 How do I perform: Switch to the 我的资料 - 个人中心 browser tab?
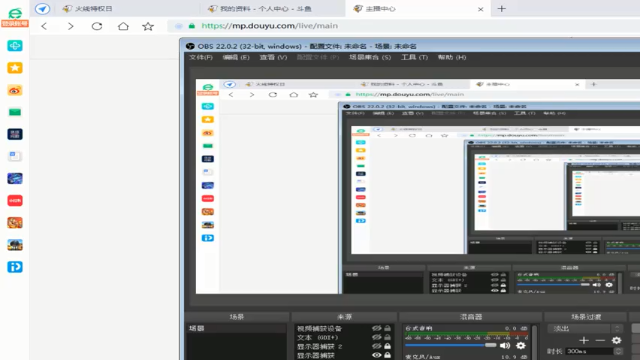pos(273,9)
